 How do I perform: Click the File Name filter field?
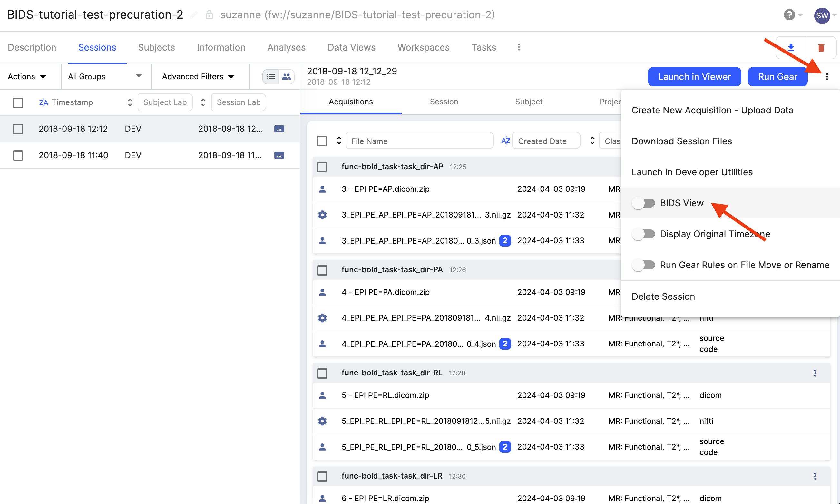pyautogui.click(x=419, y=141)
